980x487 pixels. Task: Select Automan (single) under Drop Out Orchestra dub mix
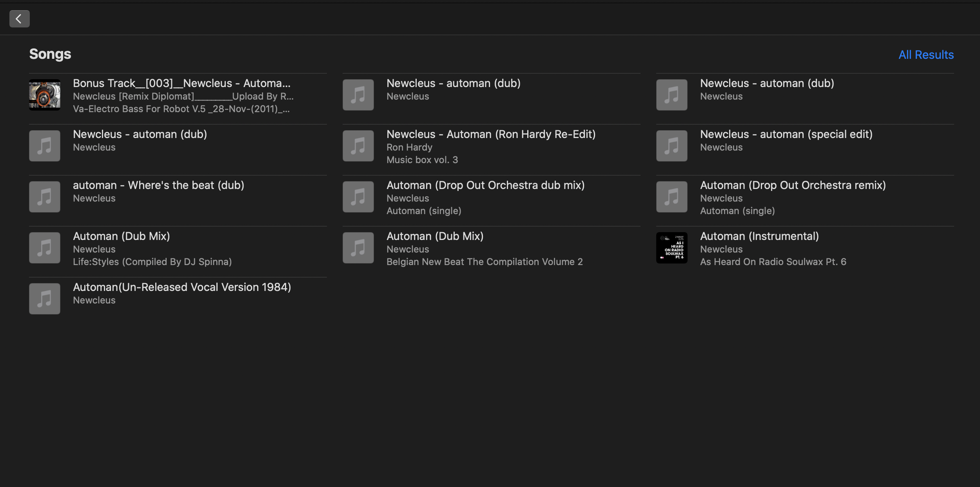pyautogui.click(x=424, y=211)
